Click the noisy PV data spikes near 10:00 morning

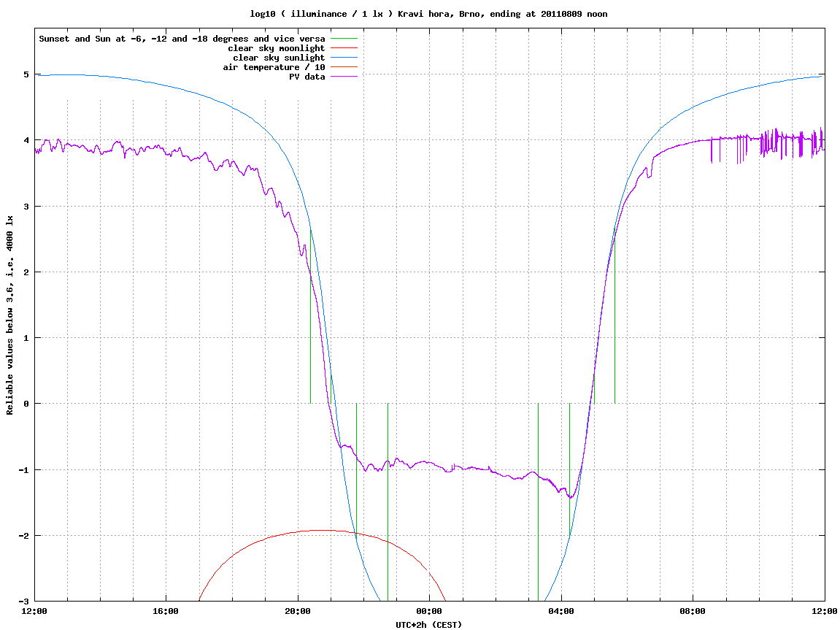tap(771, 142)
